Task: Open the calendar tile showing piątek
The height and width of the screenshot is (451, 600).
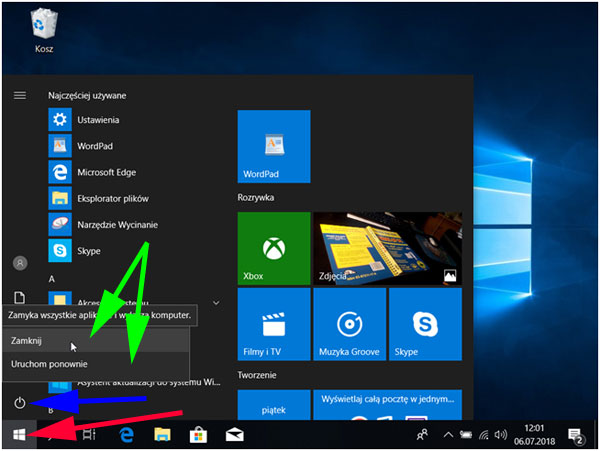Action: (x=274, y=405)
